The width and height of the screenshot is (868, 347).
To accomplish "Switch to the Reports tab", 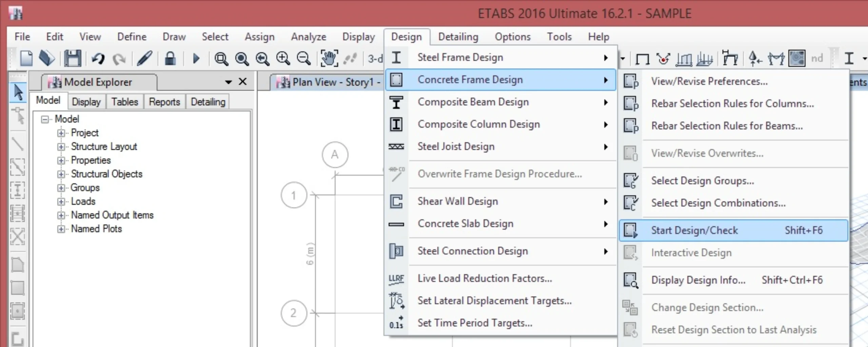I will coord(164,102).
